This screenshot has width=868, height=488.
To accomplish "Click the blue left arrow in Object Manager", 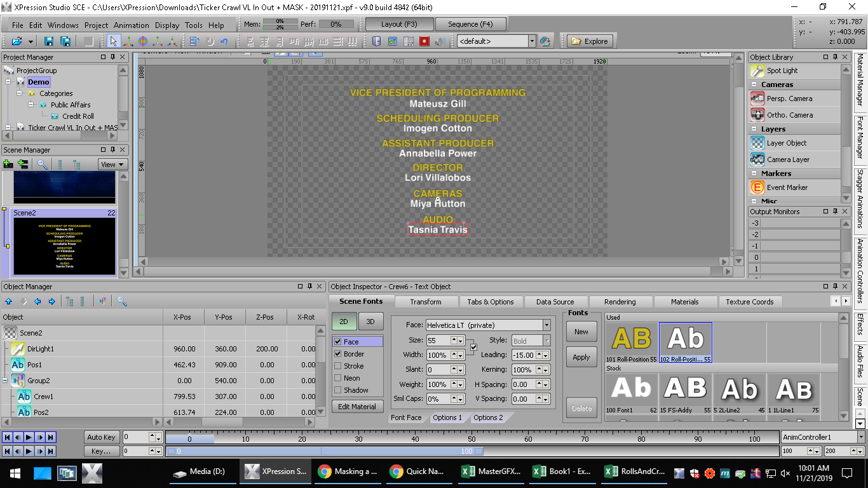I will [37, 301].
